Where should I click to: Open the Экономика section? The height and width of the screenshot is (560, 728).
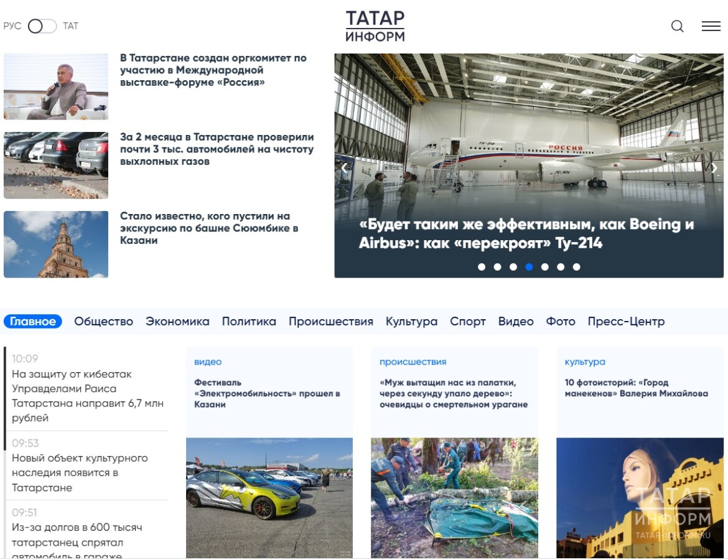pyautogui.click(x=177, y=322)
